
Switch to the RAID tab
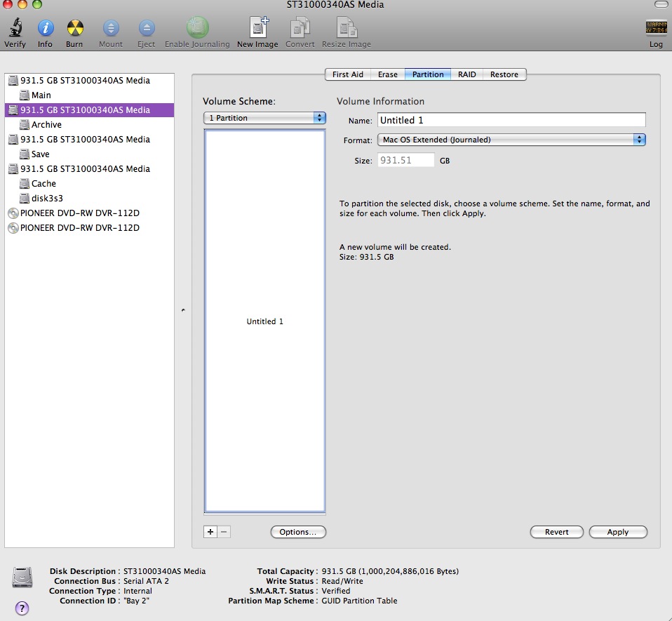(x=466, y=74)
